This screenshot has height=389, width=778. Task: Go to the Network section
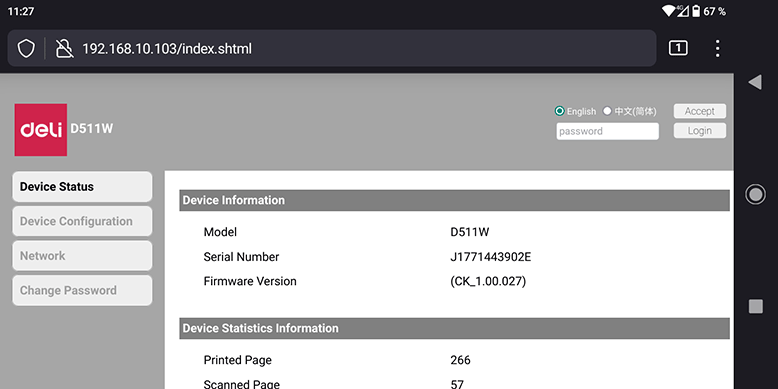point(82,256)
